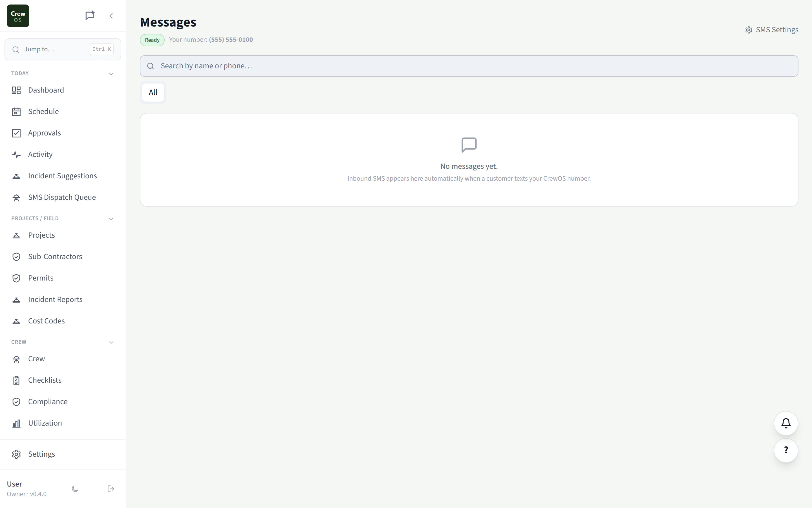Click the Dashboard grid icon
Screen dimensions: 812x508
16,90
